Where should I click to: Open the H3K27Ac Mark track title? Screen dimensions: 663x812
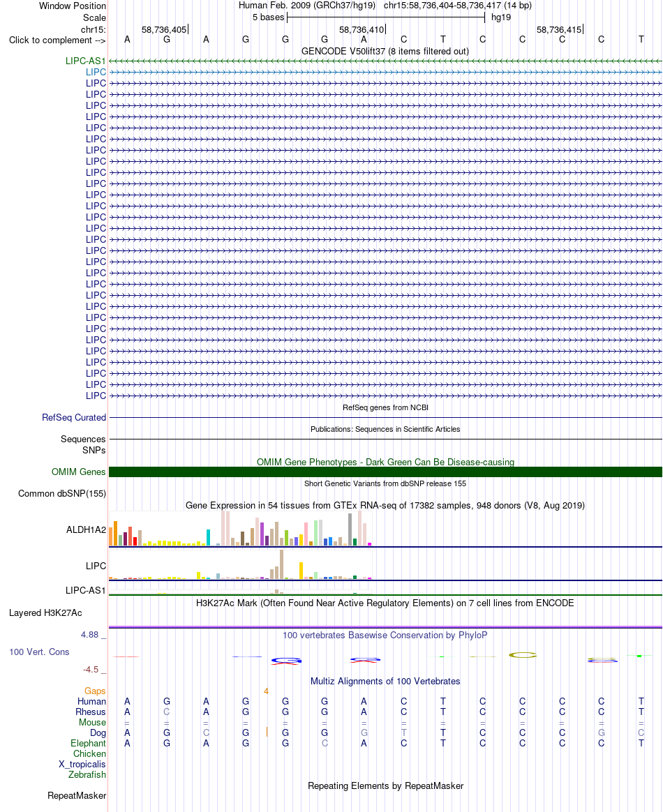tap(385, 603)
